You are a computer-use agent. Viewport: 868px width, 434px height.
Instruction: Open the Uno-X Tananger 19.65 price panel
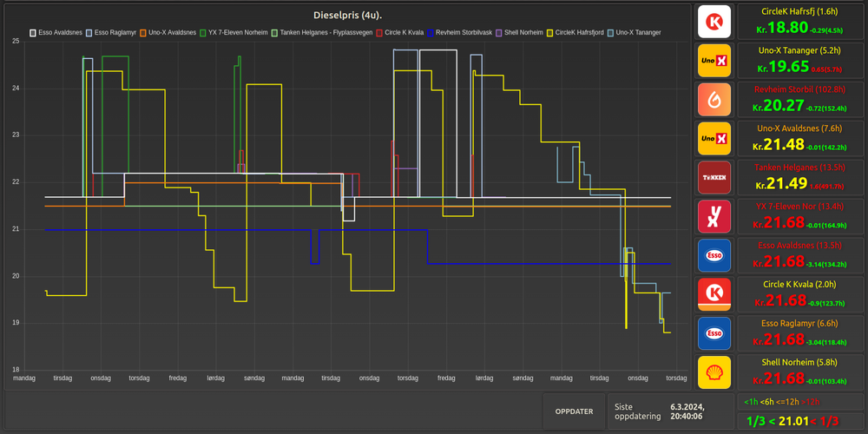799,60
